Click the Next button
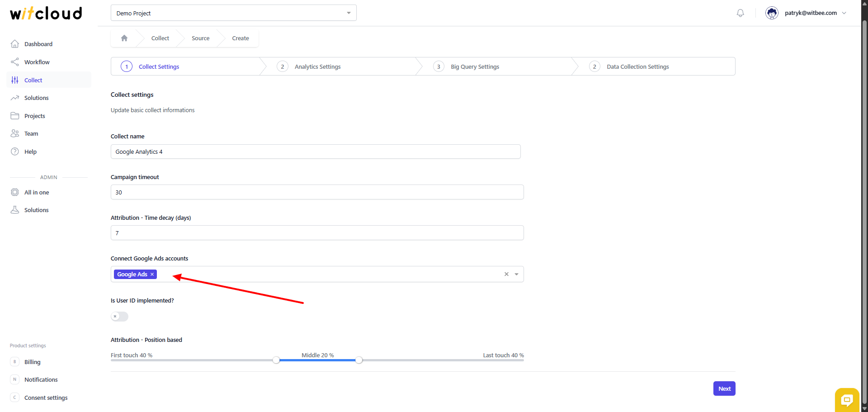 tap(724, 389)
